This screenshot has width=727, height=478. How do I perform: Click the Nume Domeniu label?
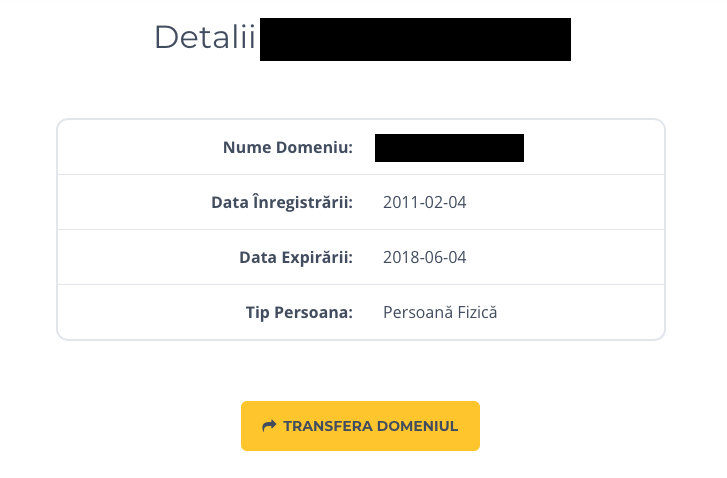pyautogui.click(x=288, y=148)
